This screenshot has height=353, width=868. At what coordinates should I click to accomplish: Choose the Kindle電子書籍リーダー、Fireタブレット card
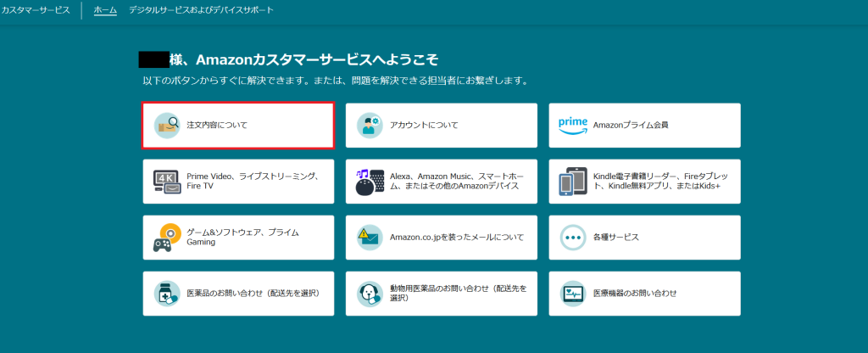point(644,182)
